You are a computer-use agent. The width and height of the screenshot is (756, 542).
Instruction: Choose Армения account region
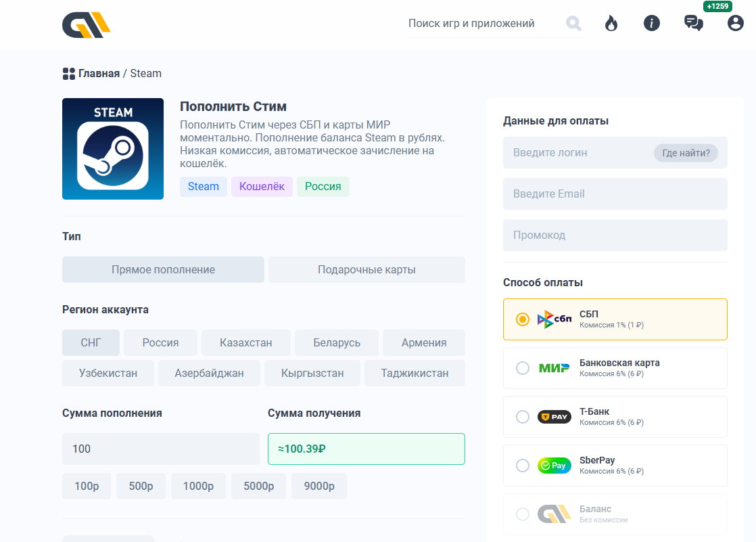424,342
